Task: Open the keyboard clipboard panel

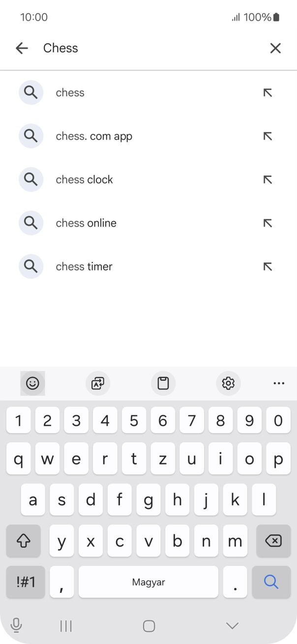Action: click(x=163, y=383)
